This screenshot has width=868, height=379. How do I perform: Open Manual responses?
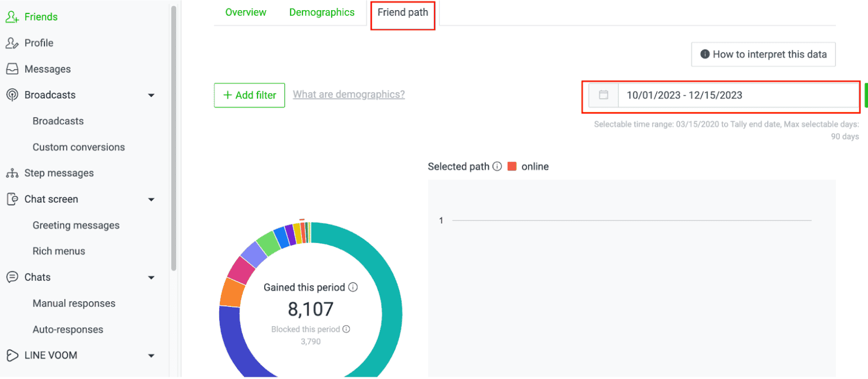pos(74,304)
